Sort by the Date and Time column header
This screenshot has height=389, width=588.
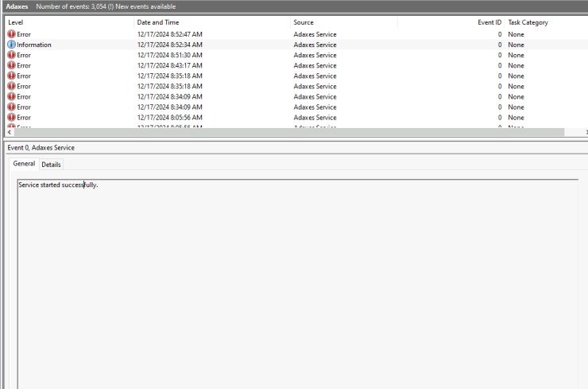212,22
